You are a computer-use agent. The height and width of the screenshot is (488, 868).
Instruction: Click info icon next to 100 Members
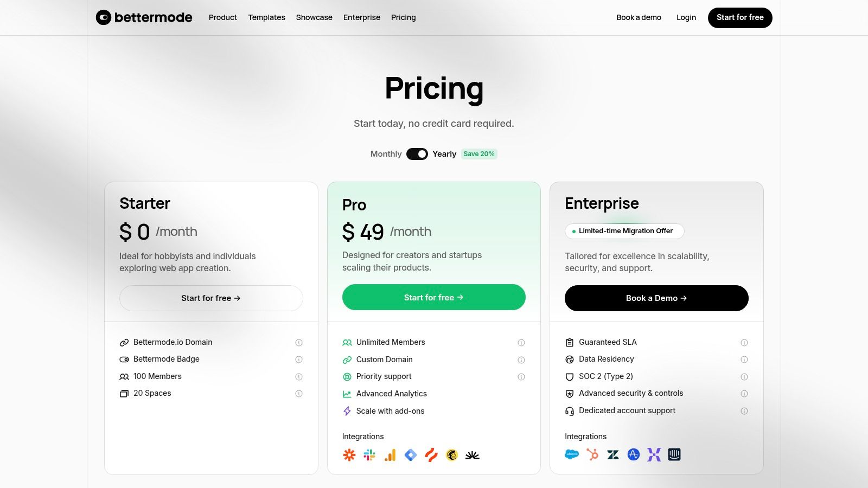[x=298, y=377]
